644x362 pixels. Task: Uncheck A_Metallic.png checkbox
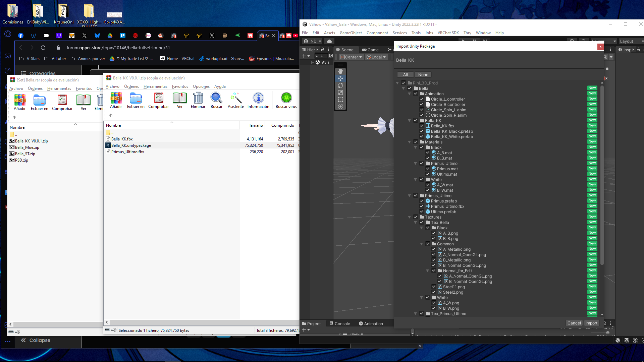[x=434, y=249]
